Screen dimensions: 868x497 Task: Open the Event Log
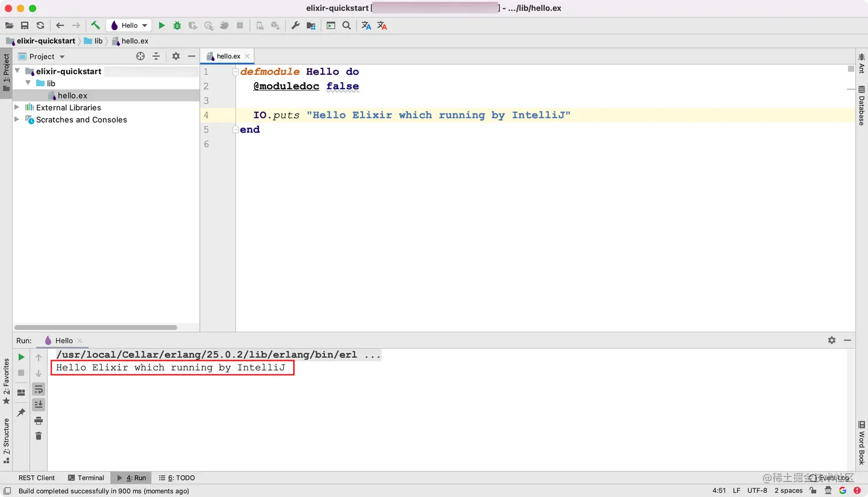point(829,478)
